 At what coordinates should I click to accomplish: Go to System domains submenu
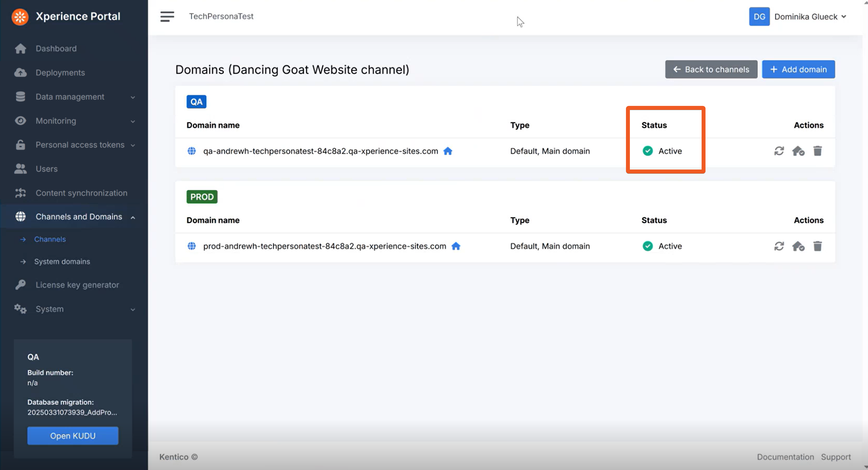[62, 261]
